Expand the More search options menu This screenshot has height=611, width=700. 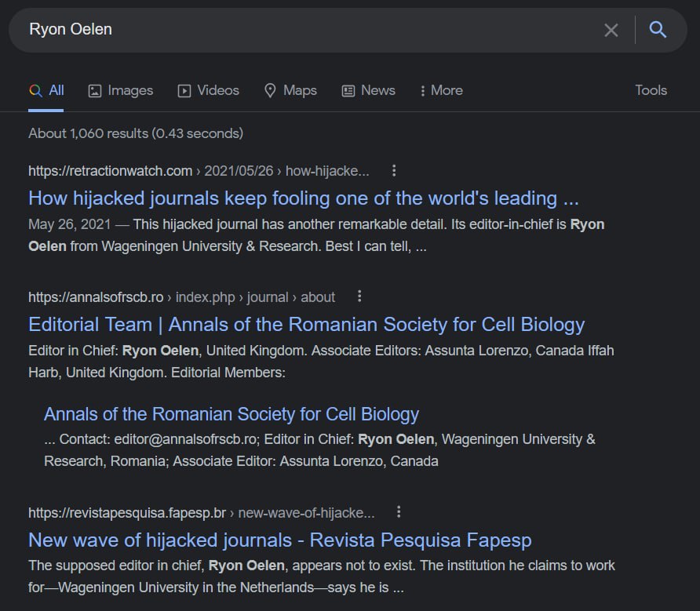coord(442,91)
